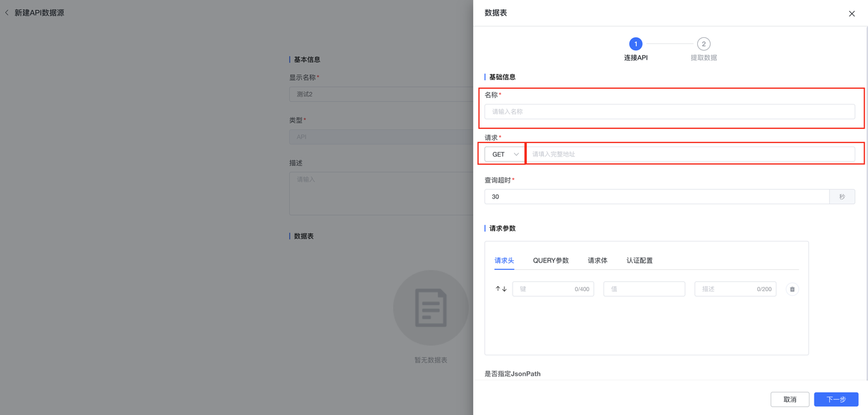Image resolution: width=868 pixels, height=415 pixels.
Task: Open the GET request method dropdown
Action: (503, 154)
